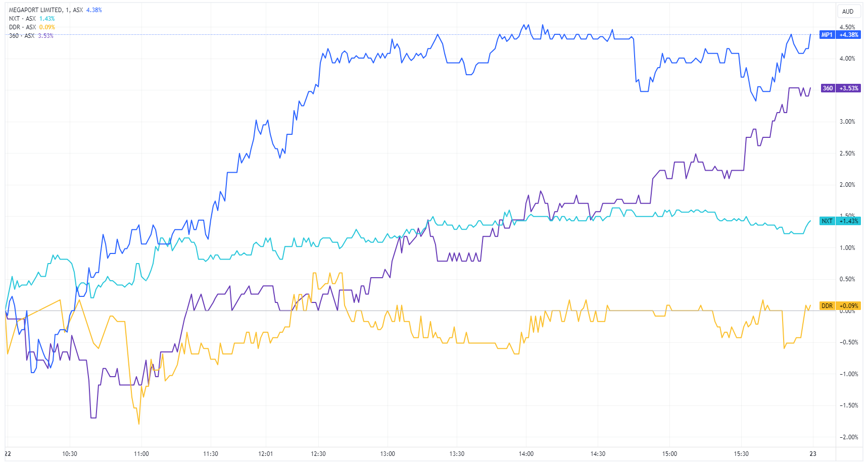Click the MEGAPORT LIMITED legend title
This screenshot has height=463, width=868.
[x=36, y=10]
